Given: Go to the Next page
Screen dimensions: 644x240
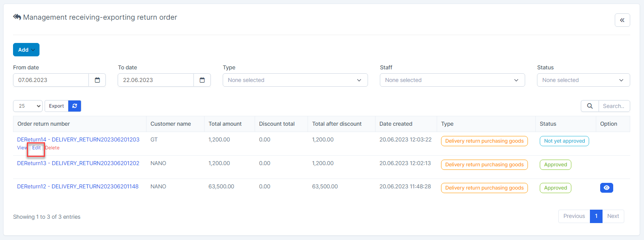Looking at the screenshot, I should 613,216.
